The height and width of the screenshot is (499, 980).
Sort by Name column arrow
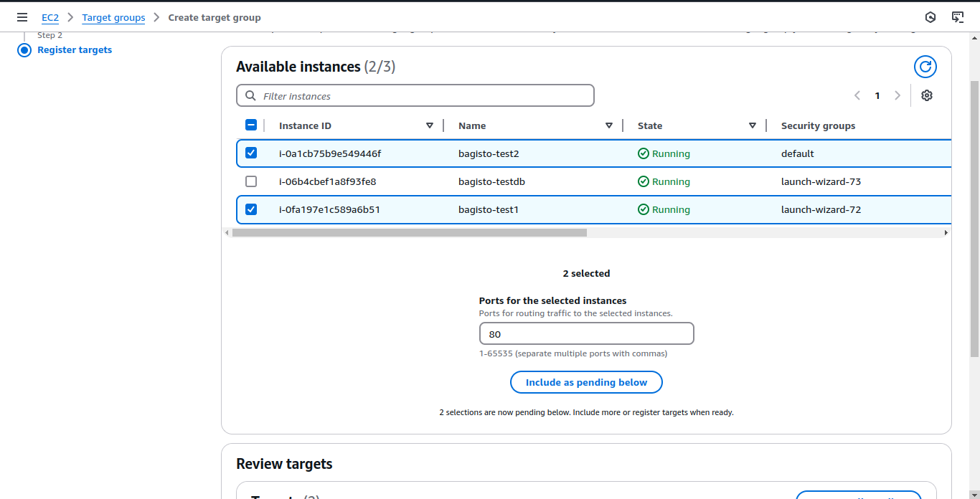click(609, 125)
